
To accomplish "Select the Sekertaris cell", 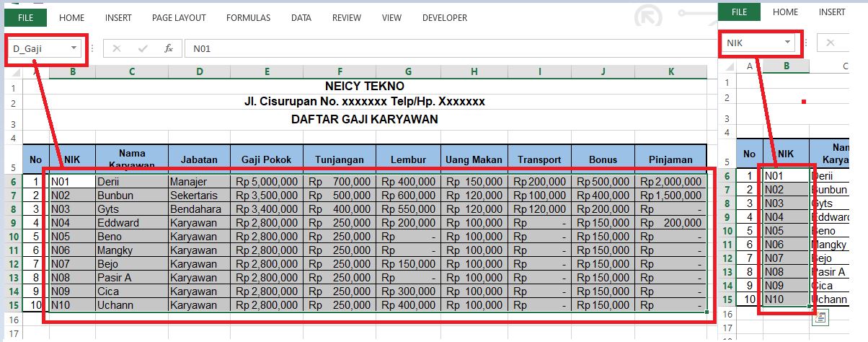I will pos(200,195).
